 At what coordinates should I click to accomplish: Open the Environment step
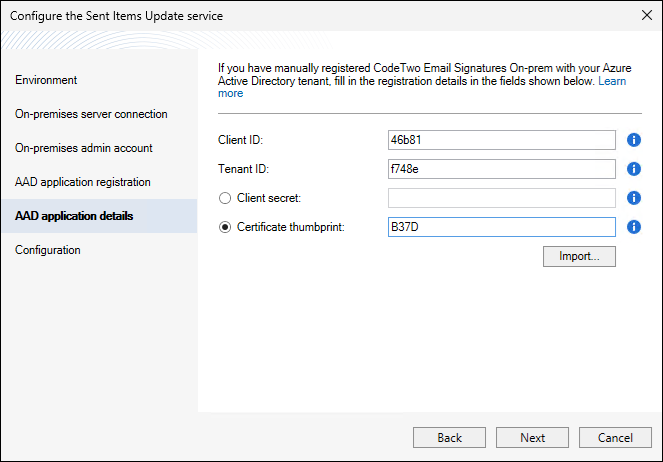pos(46,80)
